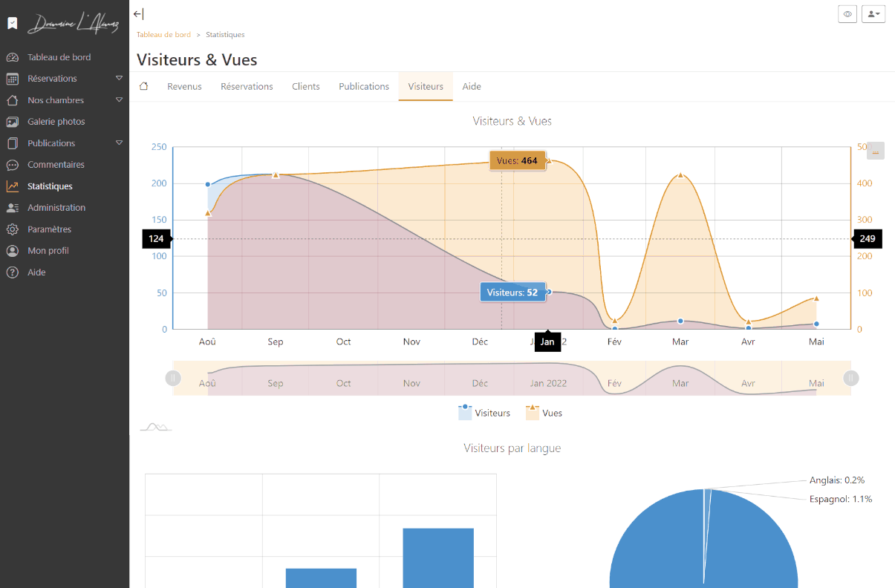Click the right scrollbar range grip
The width and height of the screenshot is (895, 588).
pos(851,378)
